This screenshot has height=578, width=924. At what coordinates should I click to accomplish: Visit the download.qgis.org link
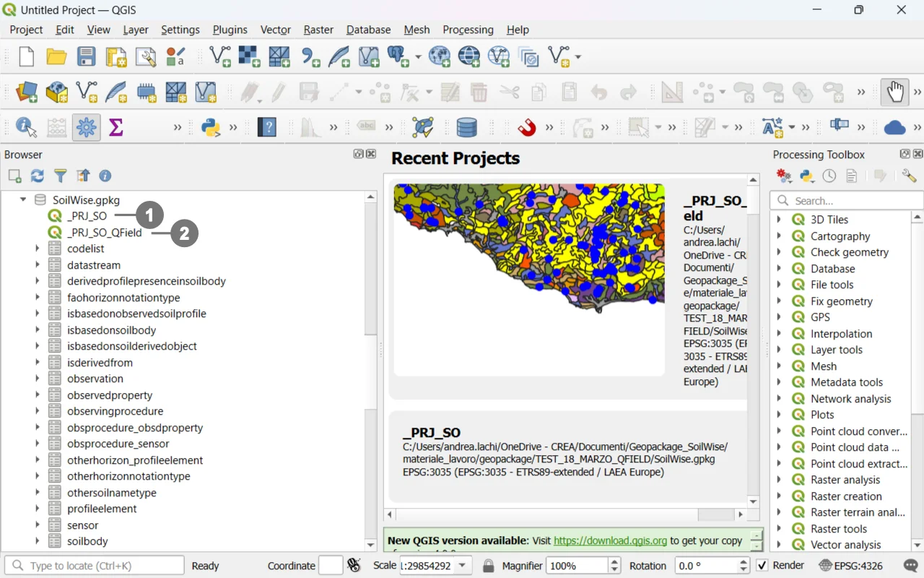610,540
